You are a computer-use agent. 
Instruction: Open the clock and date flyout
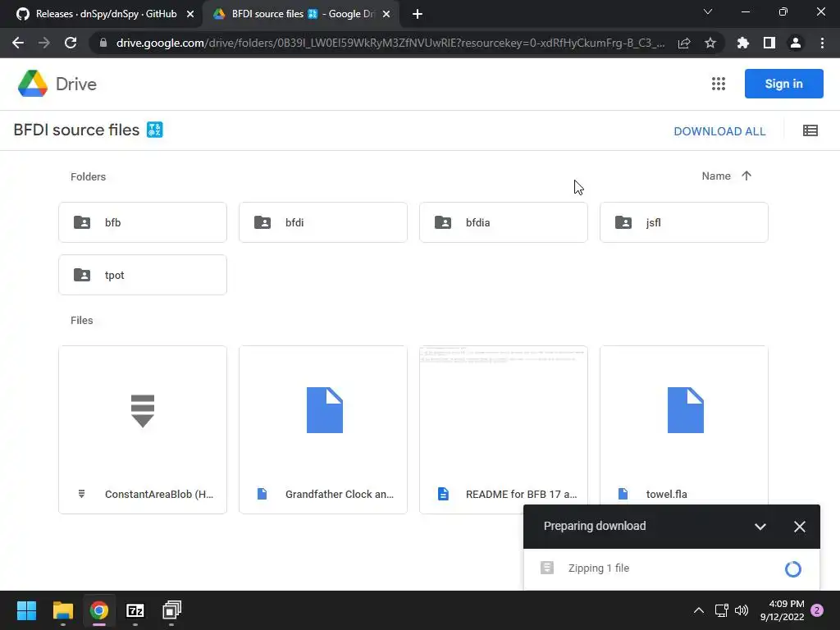782,610
